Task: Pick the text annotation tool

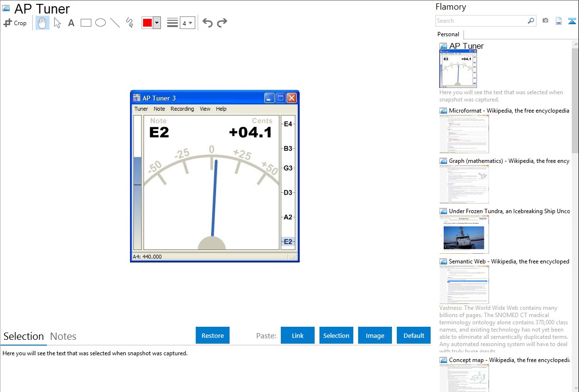Action: coord(71,23)
